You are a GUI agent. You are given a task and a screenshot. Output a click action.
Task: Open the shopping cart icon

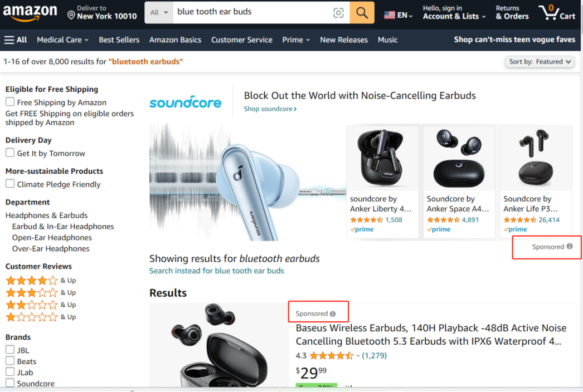point(556,12)
